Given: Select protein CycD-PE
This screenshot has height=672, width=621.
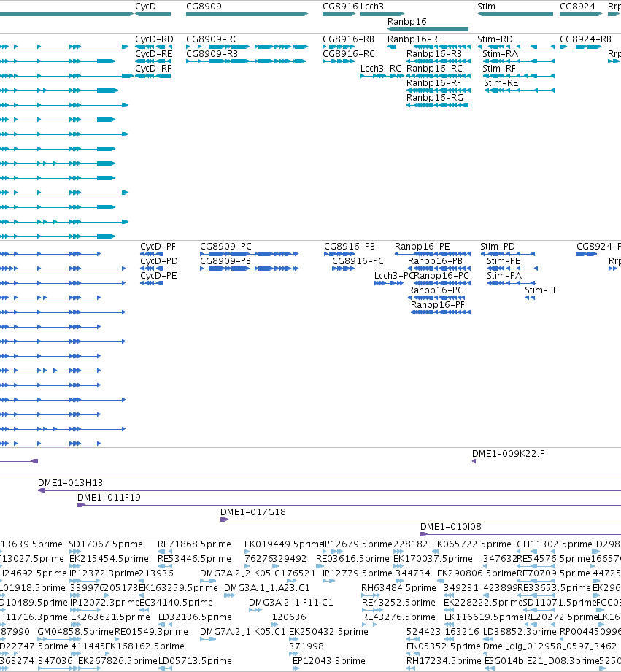Looking at the screenshot, I should tap(152, 283).
